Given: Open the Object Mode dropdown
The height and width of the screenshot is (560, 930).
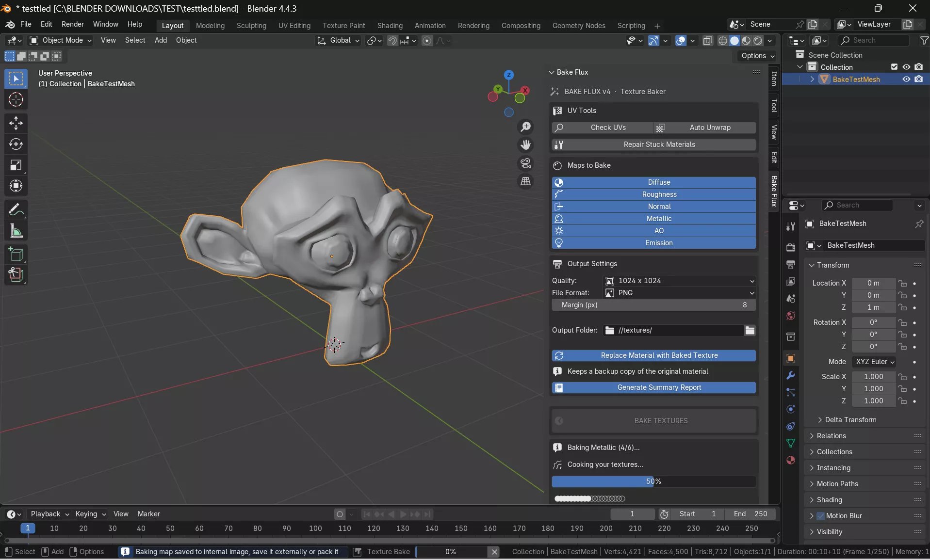Looking at the screenshot, I should (x=61, y=41).
